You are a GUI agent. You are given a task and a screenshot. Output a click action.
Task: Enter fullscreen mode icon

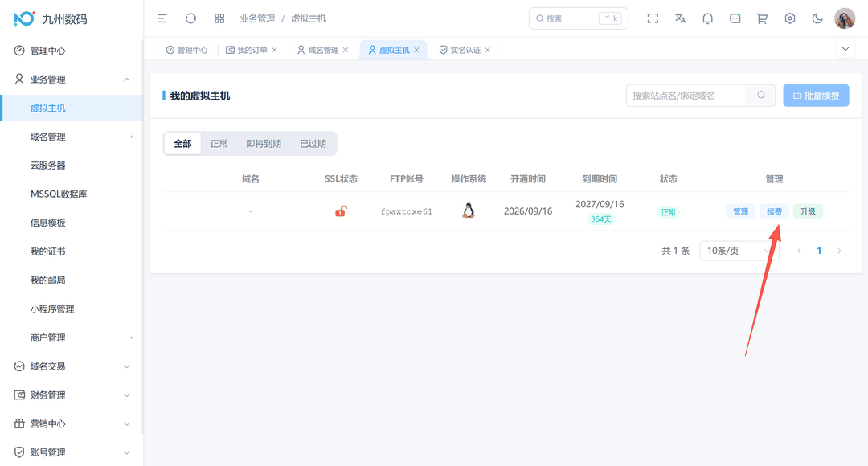653,18
